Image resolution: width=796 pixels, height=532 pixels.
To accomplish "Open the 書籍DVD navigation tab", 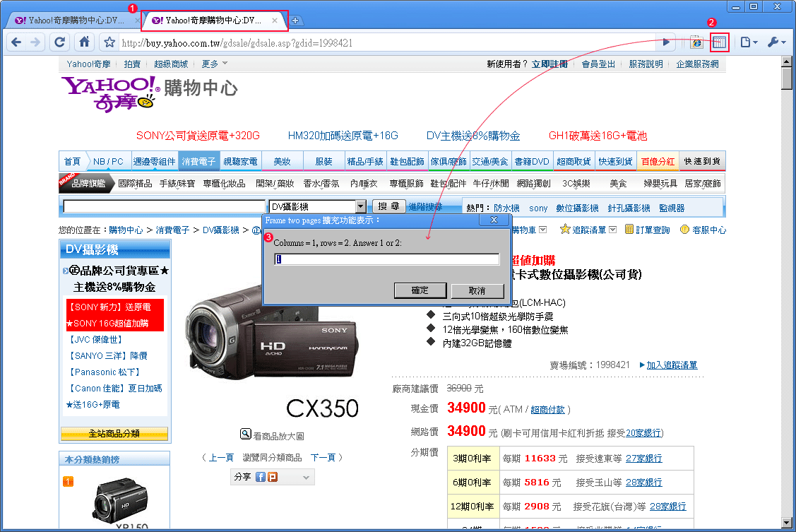I will [x=532, y=161].
